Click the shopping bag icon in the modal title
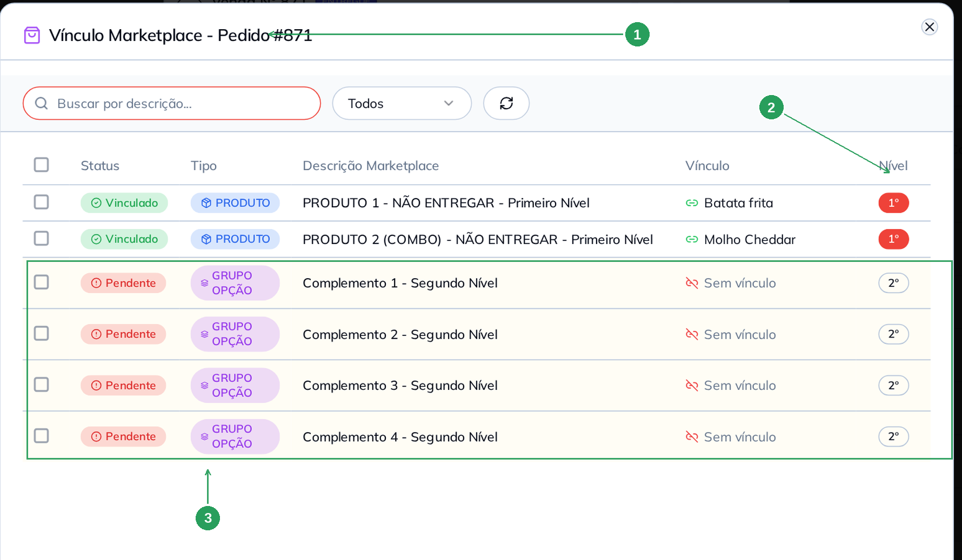The height and width of the screenshot is (560, 962). click(32, 35)
